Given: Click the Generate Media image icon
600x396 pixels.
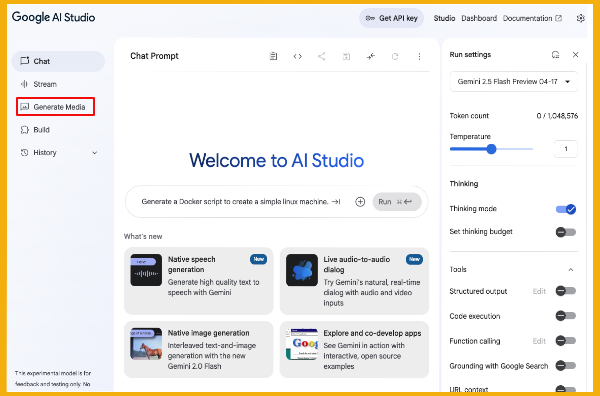Looking at the screenshot, I should (24, 107).
